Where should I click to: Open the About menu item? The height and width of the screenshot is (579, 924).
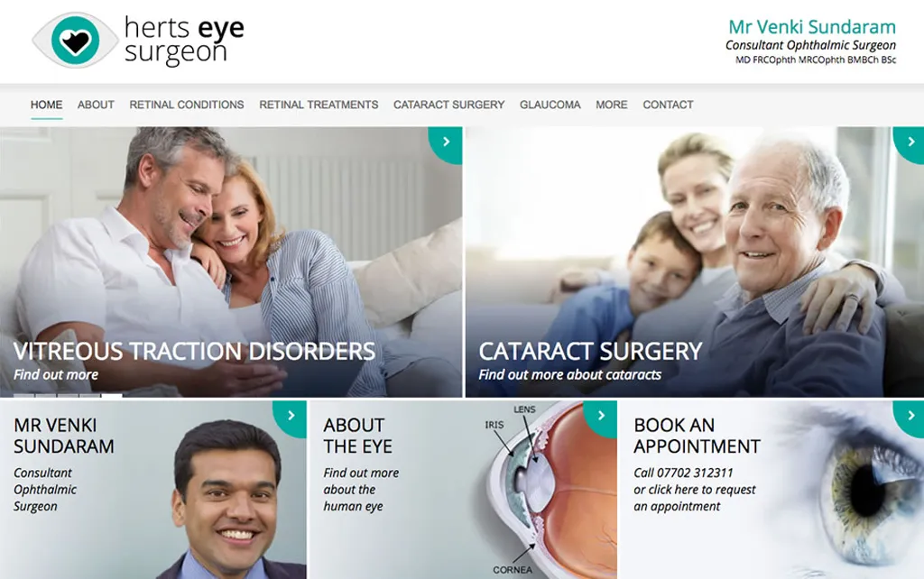(x=96, y=105)
